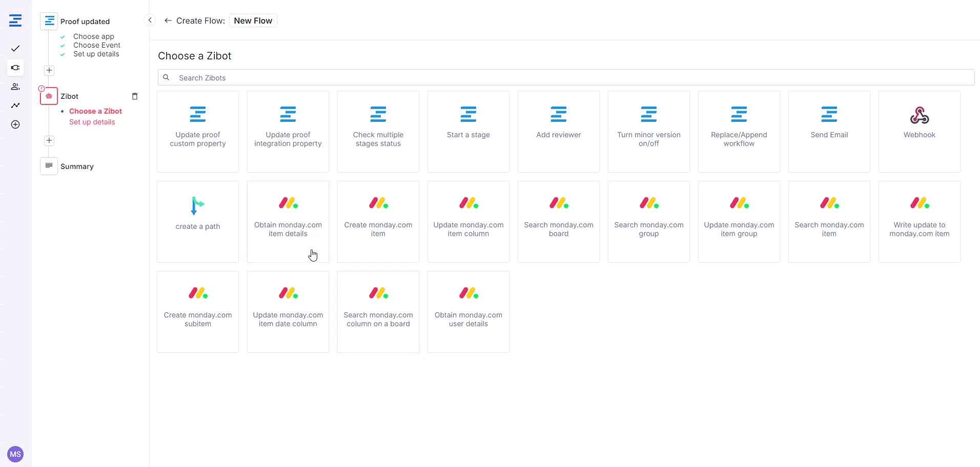Select the Send Email Zibot

pyautogui.click(x=829, y=132)
